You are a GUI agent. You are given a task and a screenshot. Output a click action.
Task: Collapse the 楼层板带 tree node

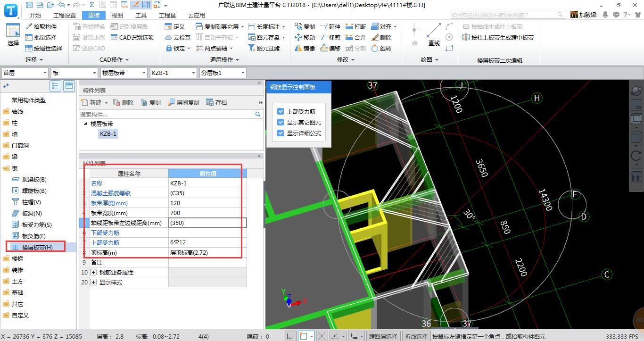85,124
